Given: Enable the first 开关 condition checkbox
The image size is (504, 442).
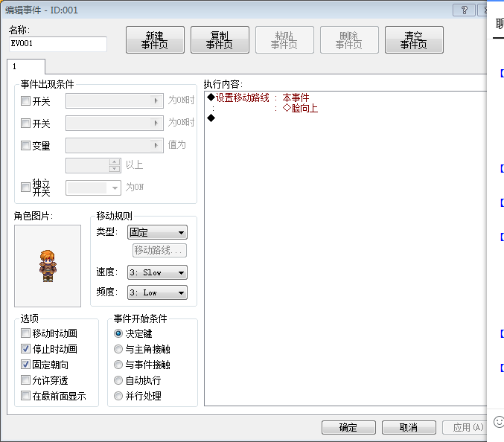Looking at the screenshot, I should [25, 101].
